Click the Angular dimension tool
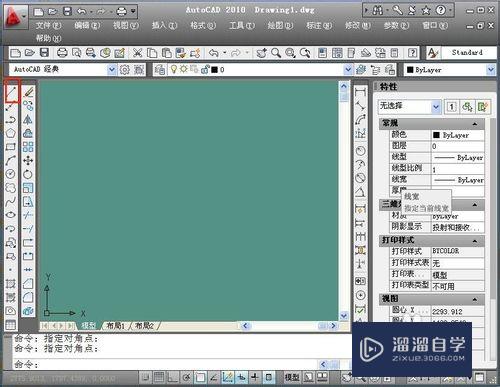Screen dimensions: 500x387 point(360,192)
